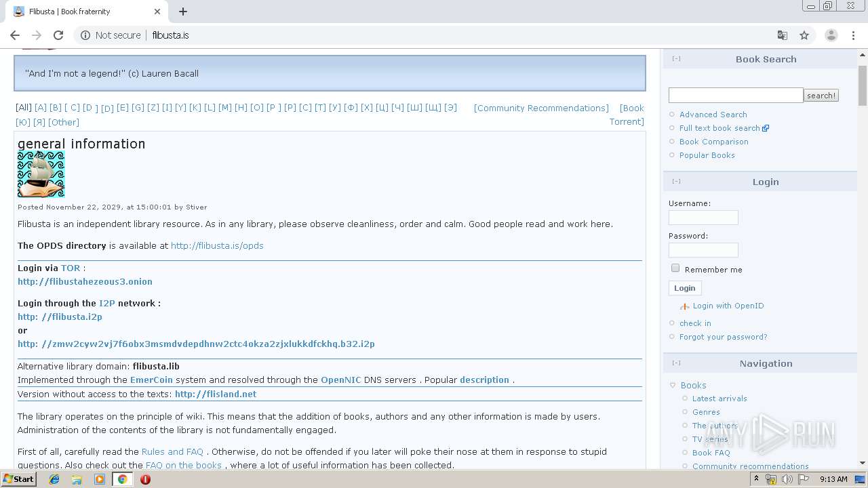Show hidden system tray icons

(x=757, y=479)
